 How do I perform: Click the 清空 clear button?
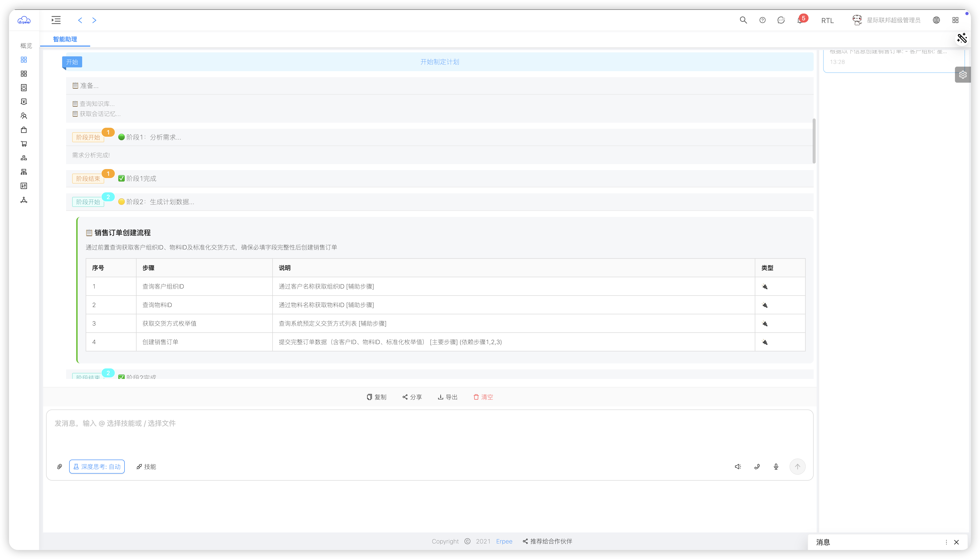pos(483,397)
